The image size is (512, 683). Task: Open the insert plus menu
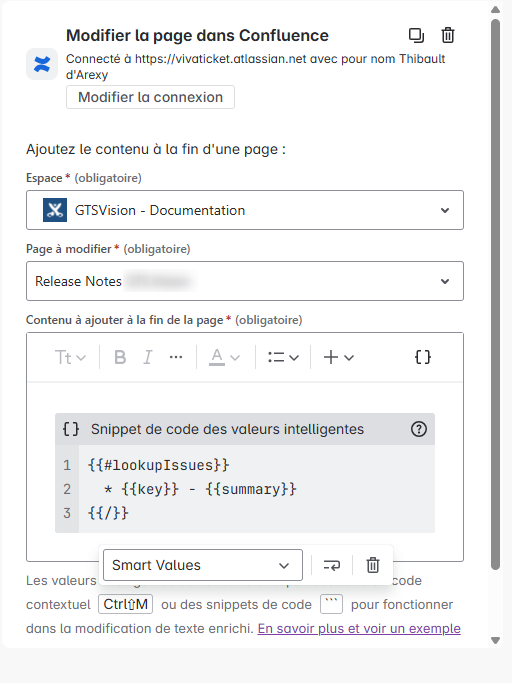tap(339, 358)
